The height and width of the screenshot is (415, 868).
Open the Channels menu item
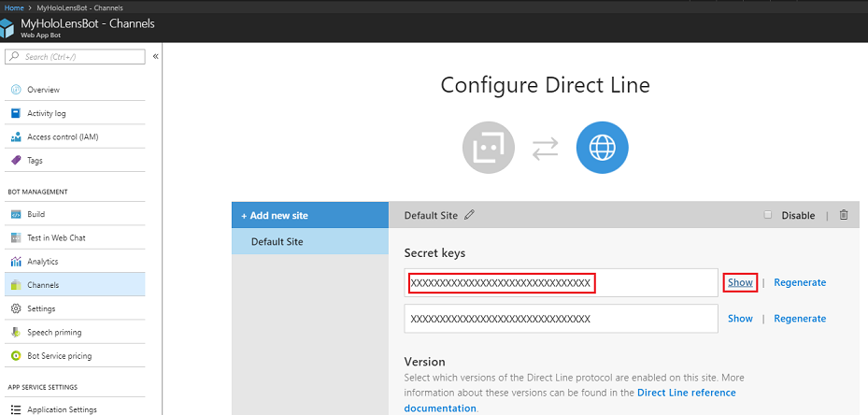point(42,285)
